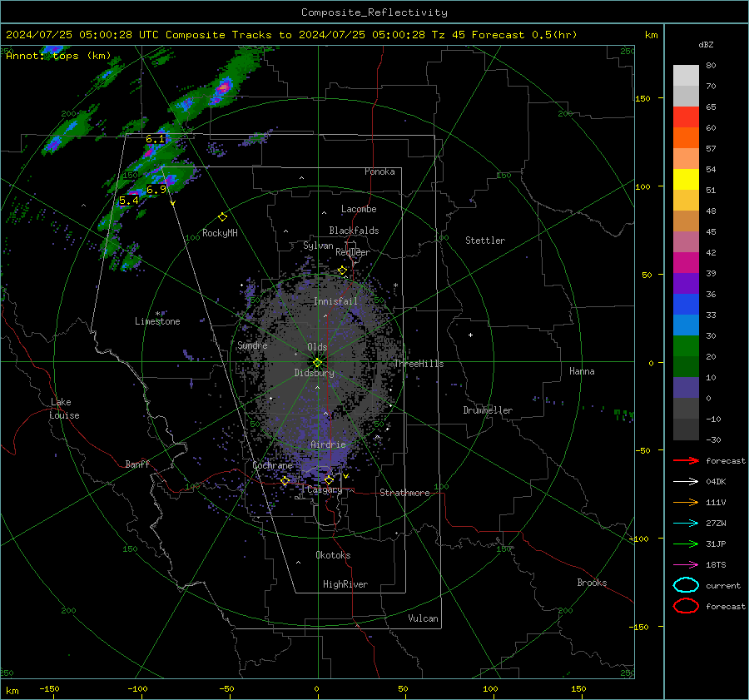Click the Vulcan town label

423,618
